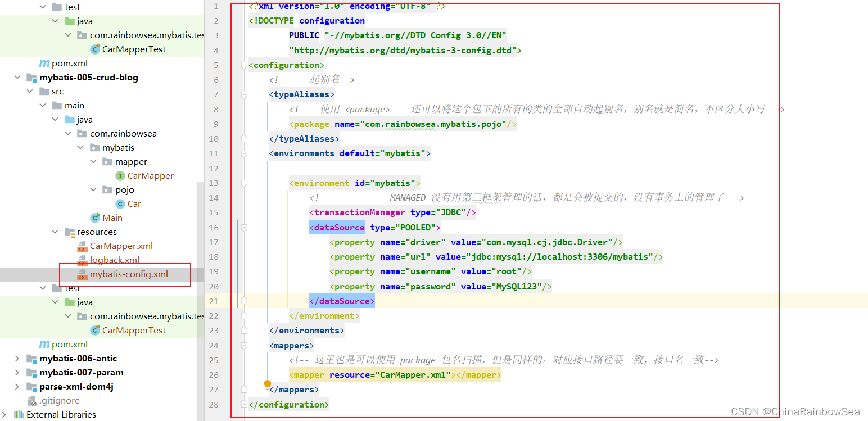This screenshot has width=868, height=421.
Task: Expand the mybatis-006-antic module
Action: pos(17,359)
